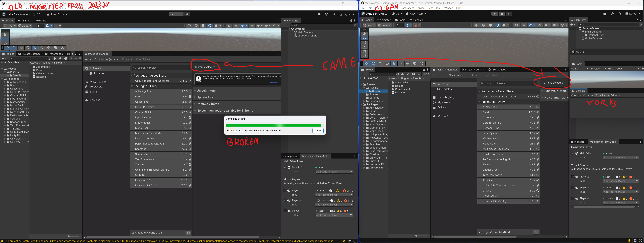Image resolution: width=644 pixels, height=243 pixels.
Task: Open the Component menu in right editor
Action: click(407, 8)
